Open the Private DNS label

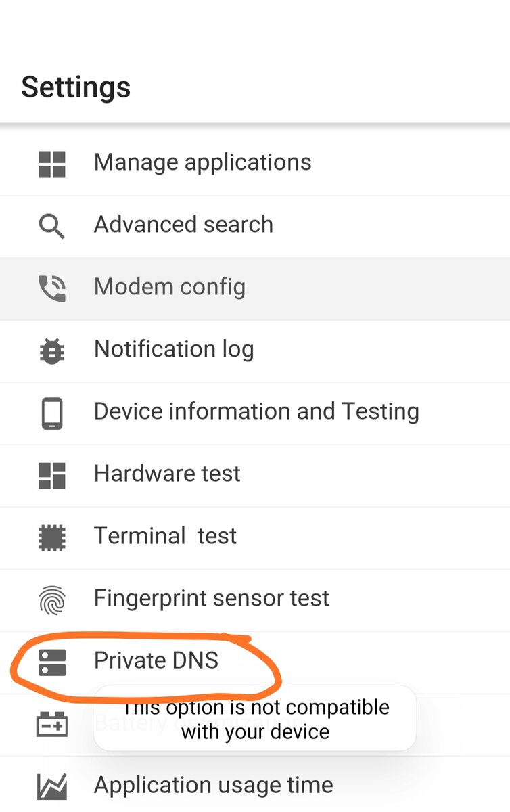[156, 660]
